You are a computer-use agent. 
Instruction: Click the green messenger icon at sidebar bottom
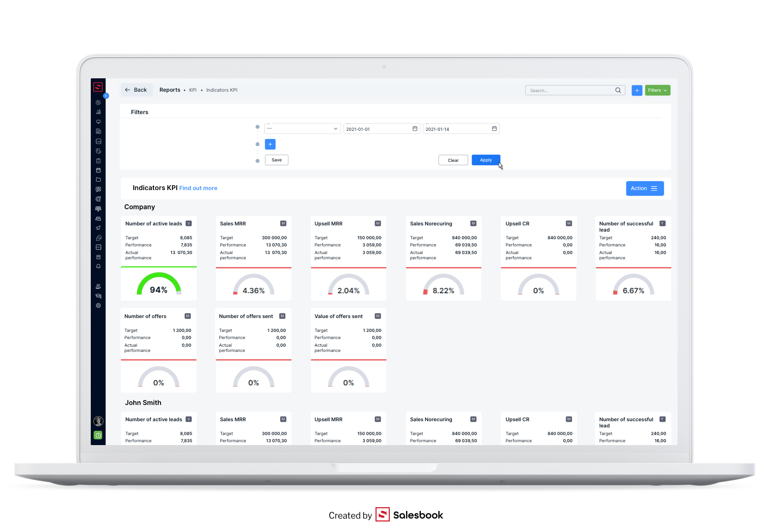98,435
